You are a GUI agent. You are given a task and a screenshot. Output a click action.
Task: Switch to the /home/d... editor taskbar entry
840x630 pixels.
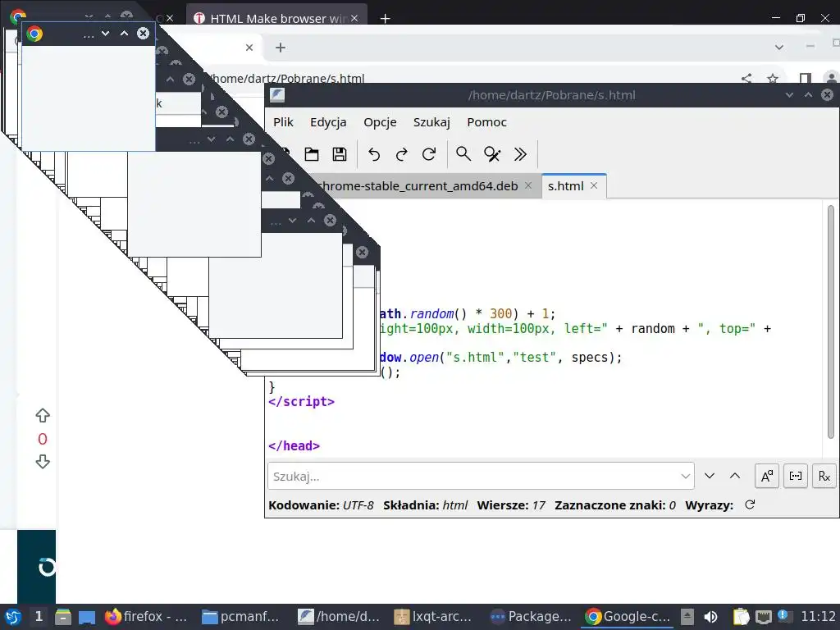(339, 617)
